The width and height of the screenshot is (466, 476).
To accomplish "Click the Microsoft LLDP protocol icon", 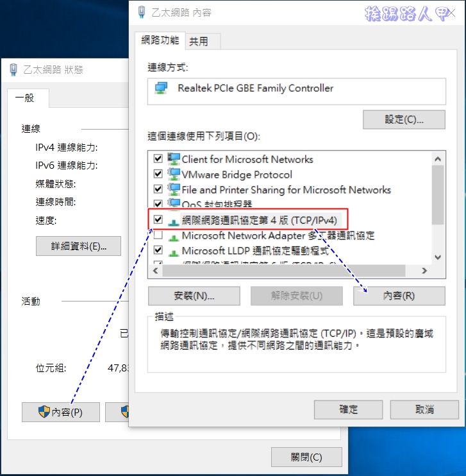I will click(174, 253).
